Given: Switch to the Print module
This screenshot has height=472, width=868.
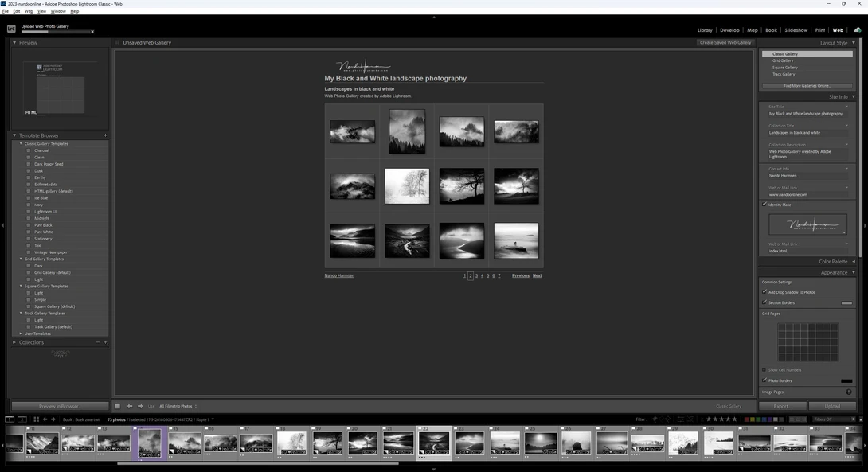Looking at the screenshot, I should tap(820, 30).
